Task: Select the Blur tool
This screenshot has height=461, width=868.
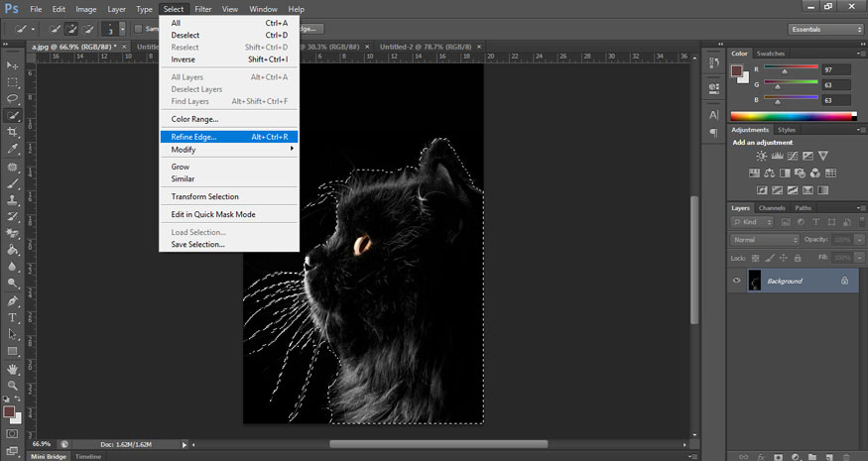Action: 12,267
